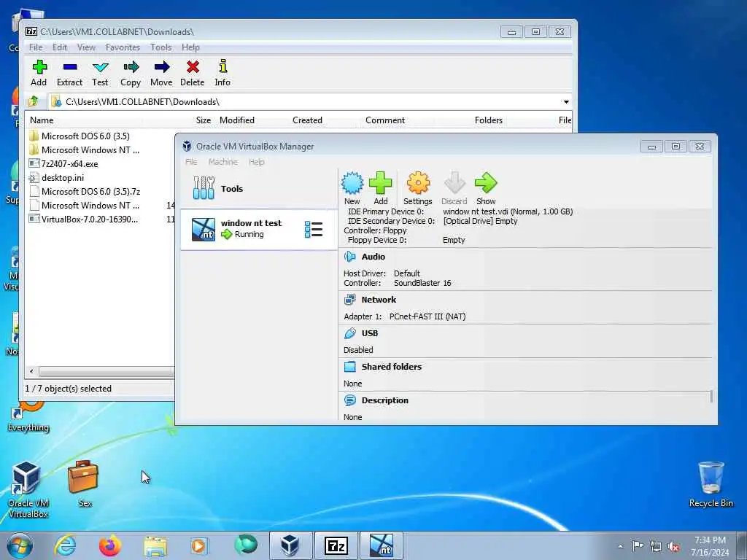Launch Internet Explorer from taskbar
The width and height of the screenshot is (747, 560).
pos(65,545)
